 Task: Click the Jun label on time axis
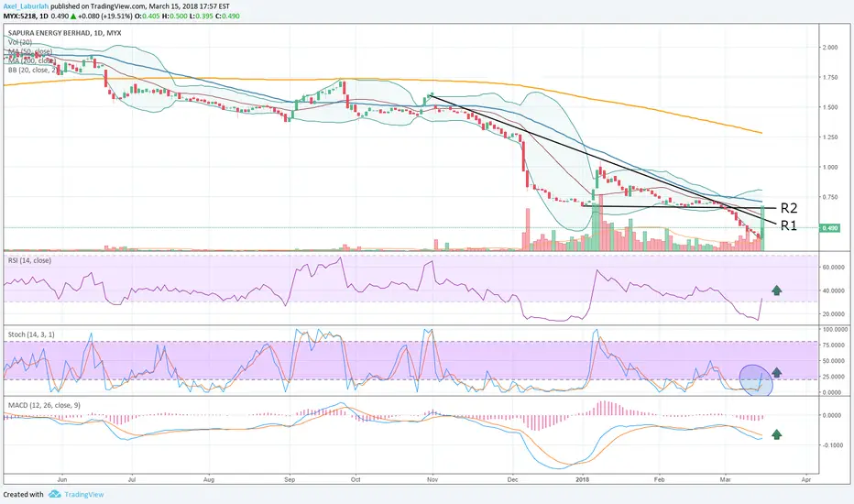(x=62, y=479)
